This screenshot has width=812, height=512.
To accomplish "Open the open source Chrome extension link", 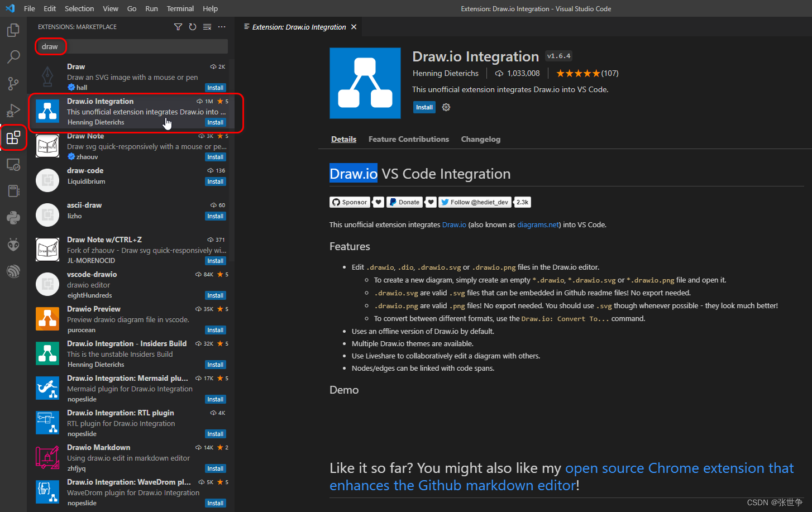I will [x=561, y=477].
